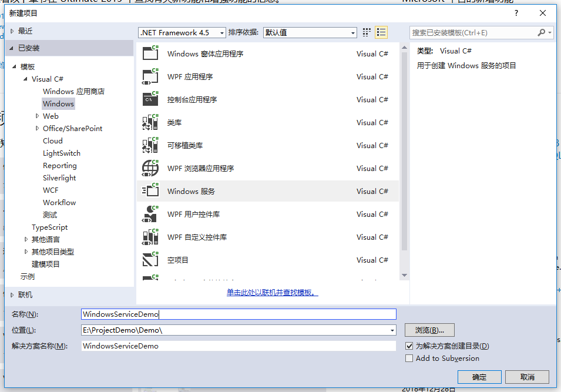Click the 名称 project name input field
561x392 pixels.
238,314
